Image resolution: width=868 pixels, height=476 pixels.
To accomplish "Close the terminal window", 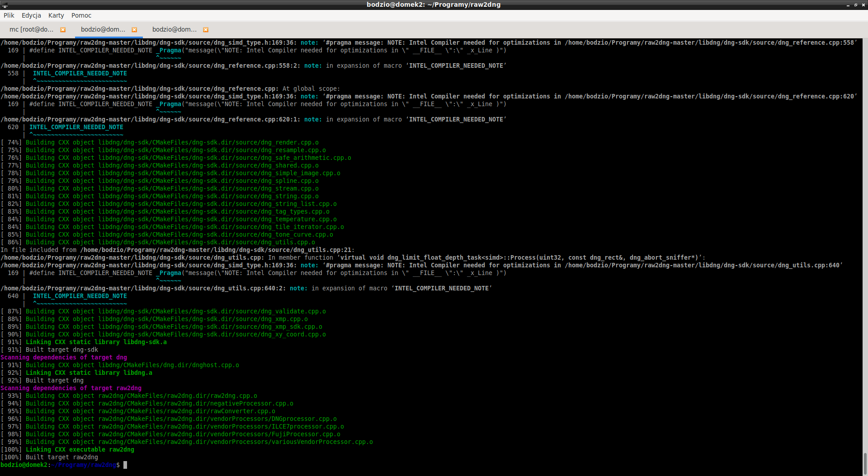I will pyautogui.click(x=863, y=5).
